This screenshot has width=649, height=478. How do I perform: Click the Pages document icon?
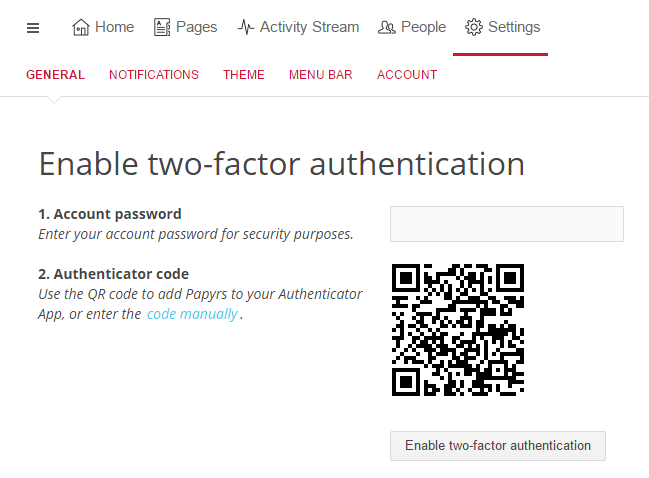click(162, 27)
